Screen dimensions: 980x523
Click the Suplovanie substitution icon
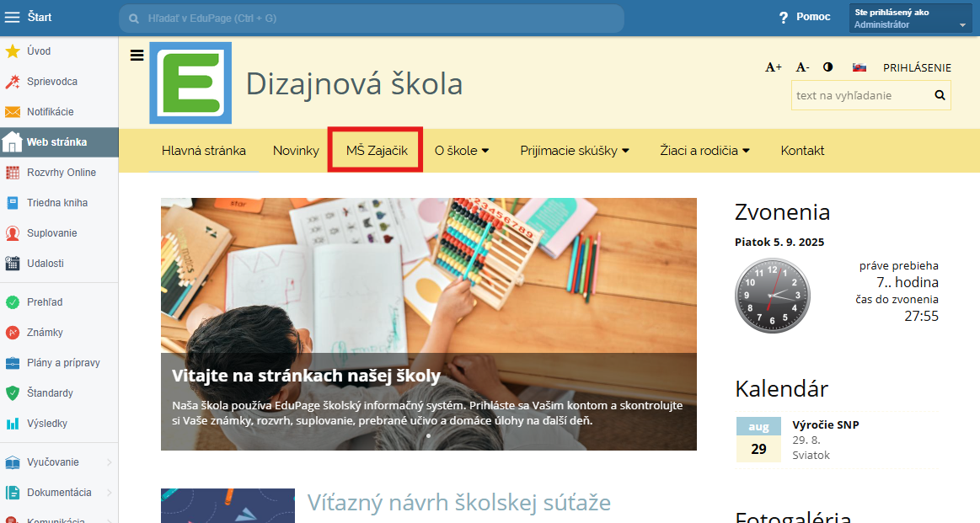tap(13, 233)
